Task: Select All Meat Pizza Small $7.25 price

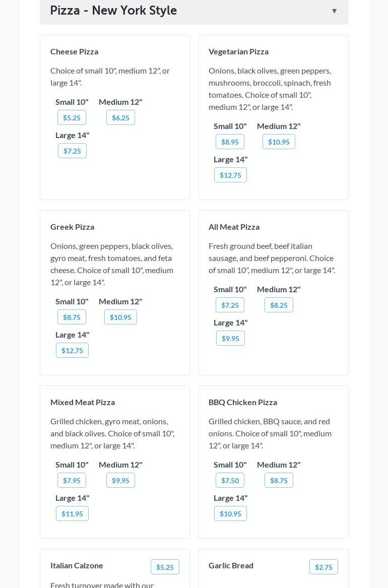Action: pos(230,305)
